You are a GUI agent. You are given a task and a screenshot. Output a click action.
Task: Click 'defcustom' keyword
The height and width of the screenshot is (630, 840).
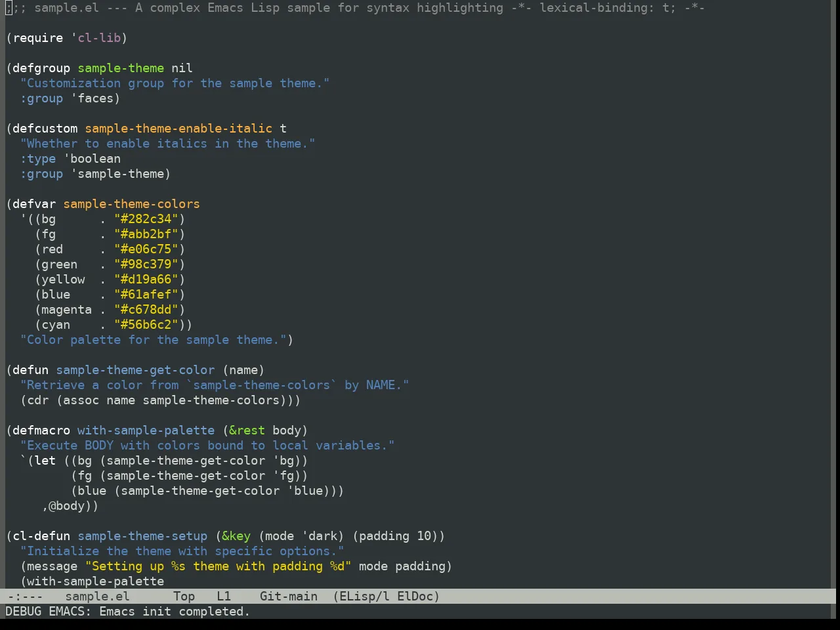coord(45,129)
